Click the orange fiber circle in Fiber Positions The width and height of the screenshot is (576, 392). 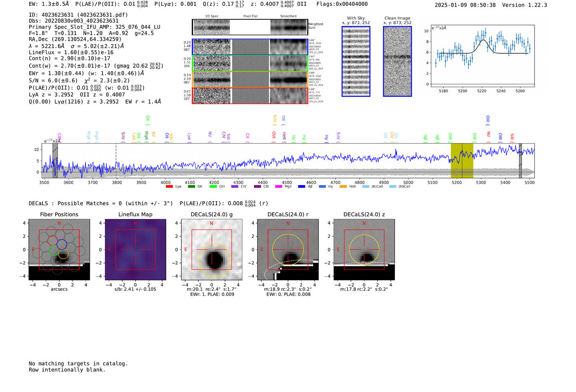[x=63, y=254]
